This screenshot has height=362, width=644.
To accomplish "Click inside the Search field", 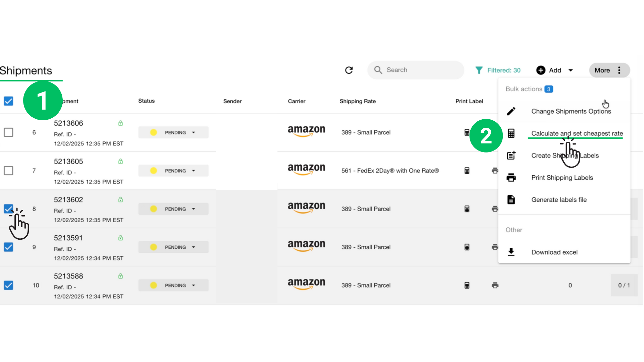I will (x=416, y=70).
